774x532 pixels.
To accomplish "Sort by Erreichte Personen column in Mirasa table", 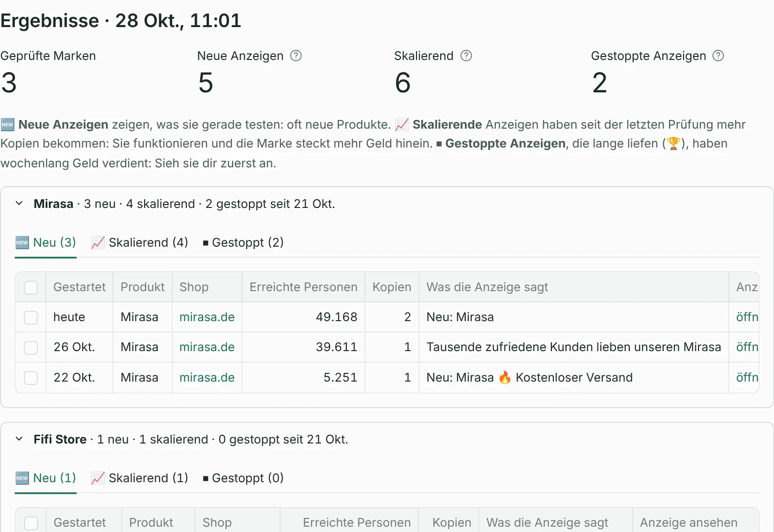I will coord(303,287).
